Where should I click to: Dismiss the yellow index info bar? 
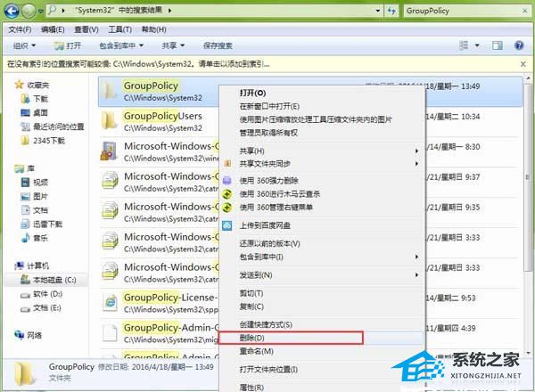523,64
